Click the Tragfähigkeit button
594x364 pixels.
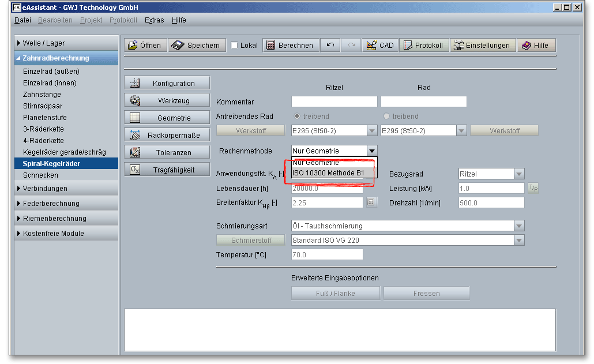167,170
